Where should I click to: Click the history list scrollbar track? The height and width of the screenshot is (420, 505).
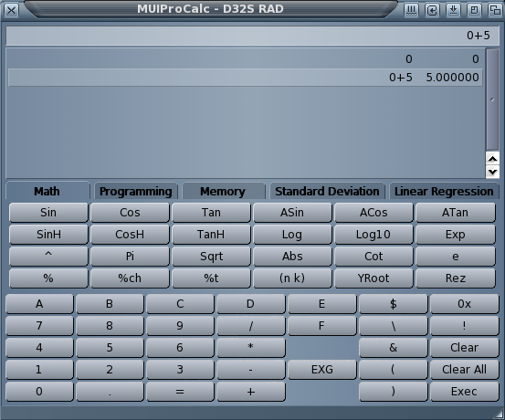tap(492, 100)
